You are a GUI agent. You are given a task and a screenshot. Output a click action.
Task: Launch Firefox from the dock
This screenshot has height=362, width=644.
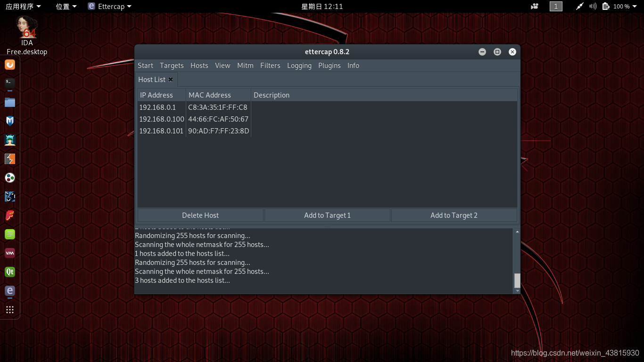(10, 65)
